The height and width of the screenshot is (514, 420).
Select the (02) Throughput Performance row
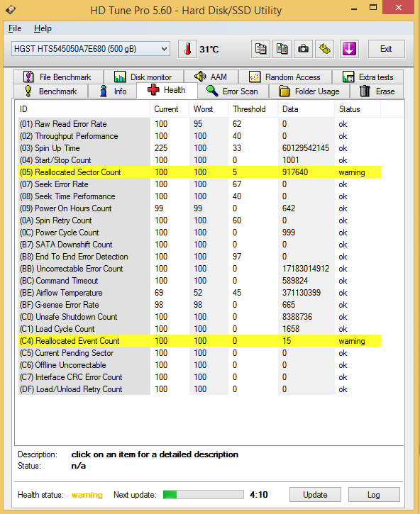(199, 136)
